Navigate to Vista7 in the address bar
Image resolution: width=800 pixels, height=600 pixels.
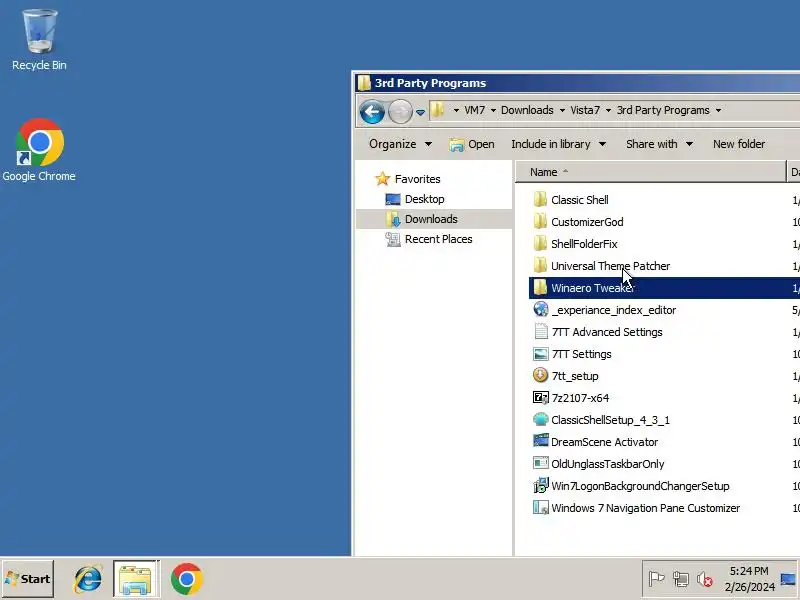[x=585, y=110]
